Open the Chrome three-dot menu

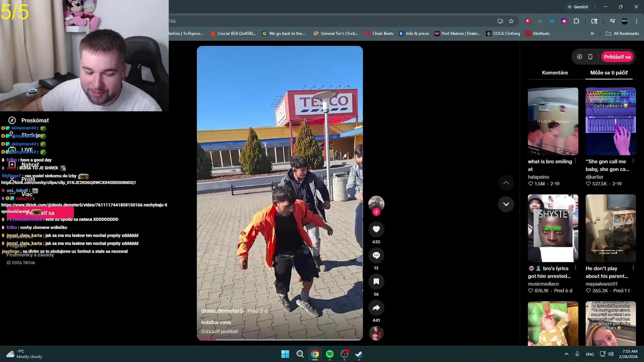pos(637,21)
